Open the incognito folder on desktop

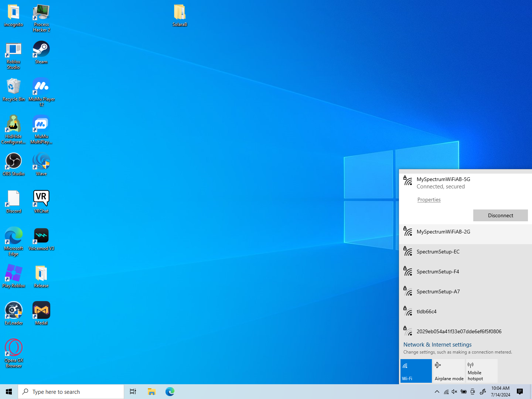pos(14,16)
